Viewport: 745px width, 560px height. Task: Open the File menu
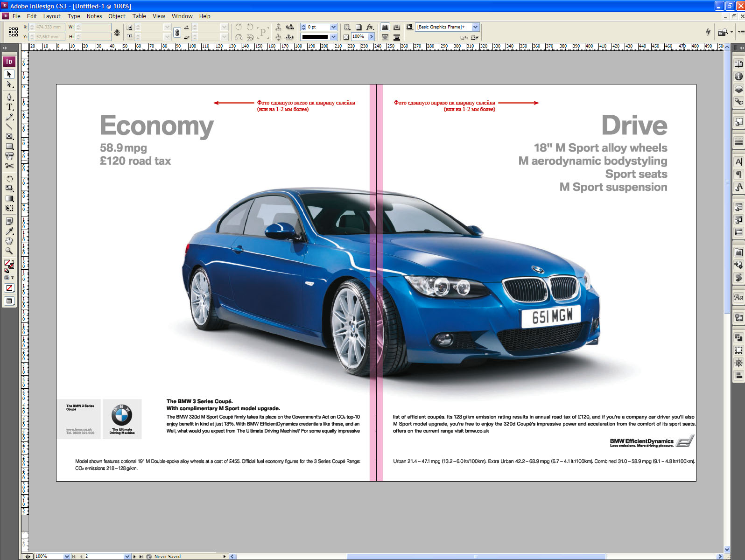pyautogui.click(x=16, y=16)
